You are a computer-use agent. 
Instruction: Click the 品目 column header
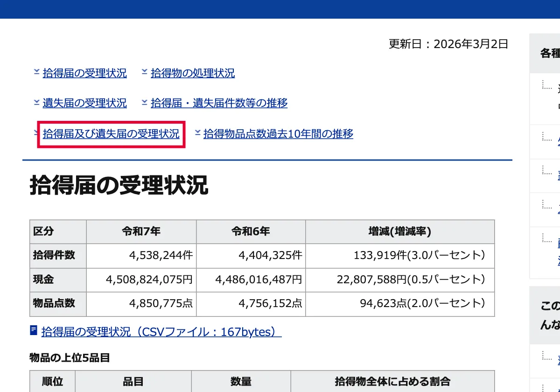pyautogui.click(x=133, y=382)
